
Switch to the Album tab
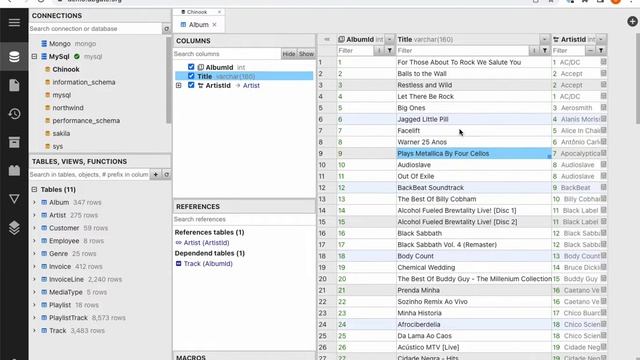pyautogui.click(x=198, y=24)
